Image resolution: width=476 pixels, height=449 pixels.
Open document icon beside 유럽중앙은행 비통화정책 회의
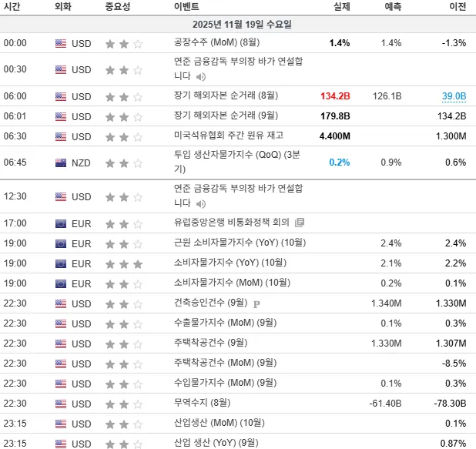point(300,223)
